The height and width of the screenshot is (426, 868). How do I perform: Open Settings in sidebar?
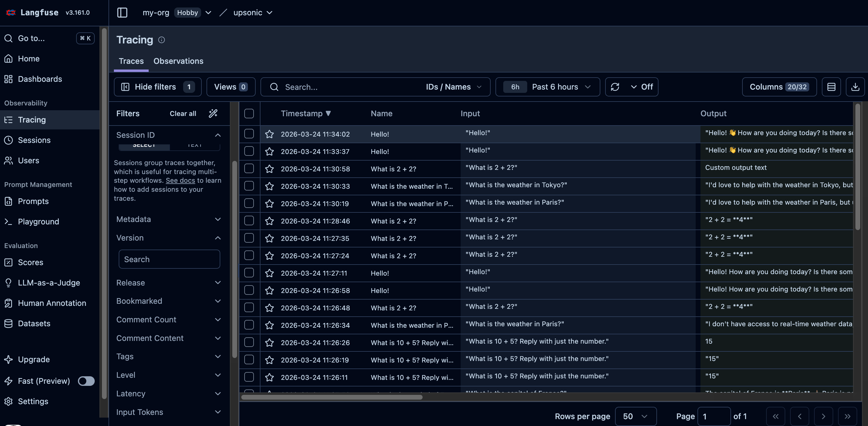(x=50, y=401)
